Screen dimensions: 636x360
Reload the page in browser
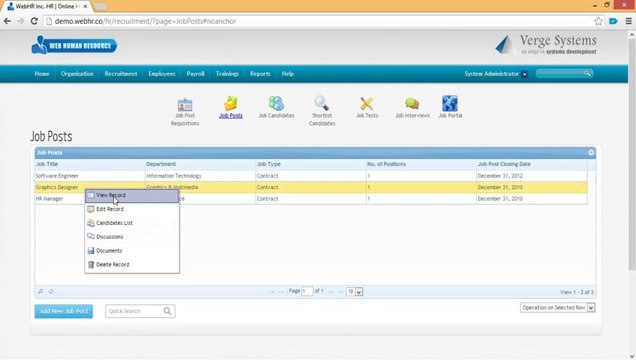(34, 21)
